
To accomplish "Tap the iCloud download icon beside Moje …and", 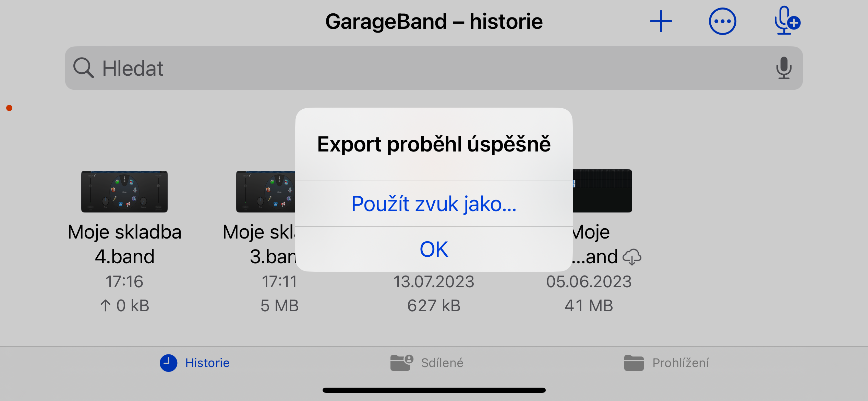I will (x=632, y=257).
